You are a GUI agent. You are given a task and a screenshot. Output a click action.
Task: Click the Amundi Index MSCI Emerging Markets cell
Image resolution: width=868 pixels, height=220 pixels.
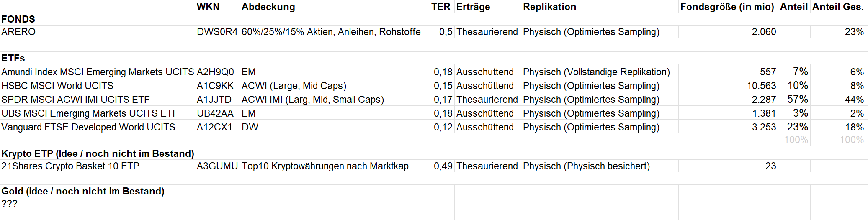click(98, 72)
